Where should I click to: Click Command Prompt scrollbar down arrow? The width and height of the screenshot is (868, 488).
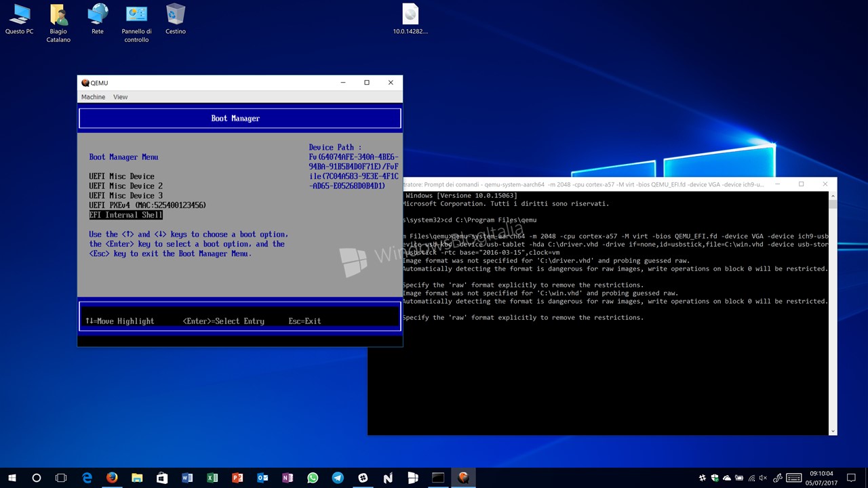tap(833, 431)
